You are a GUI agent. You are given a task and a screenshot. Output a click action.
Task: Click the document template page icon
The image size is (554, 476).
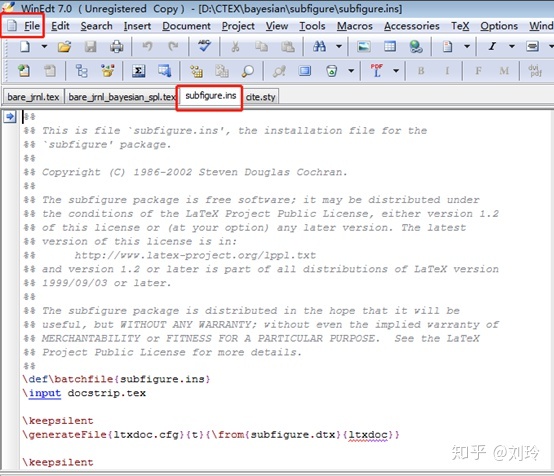click(447, 46)
